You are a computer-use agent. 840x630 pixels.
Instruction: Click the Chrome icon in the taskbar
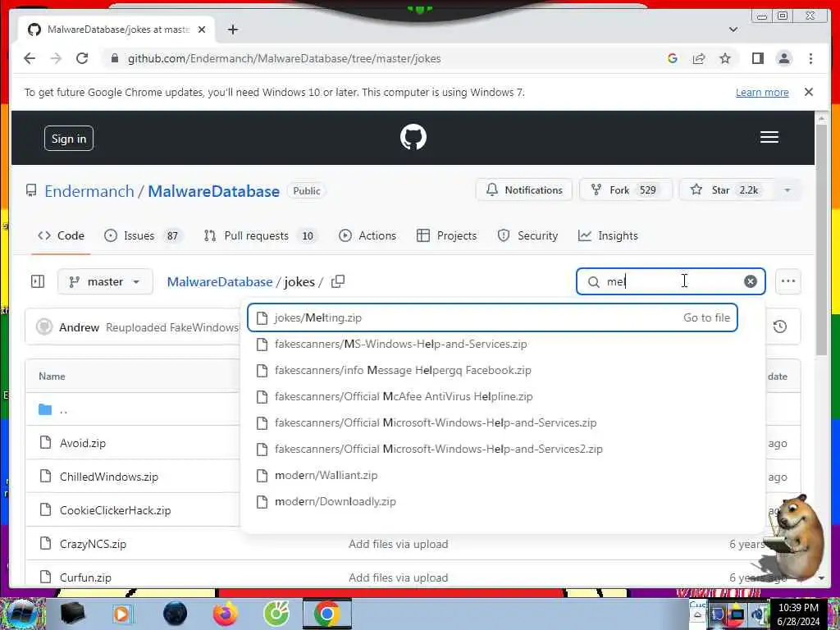coord(326,614)
